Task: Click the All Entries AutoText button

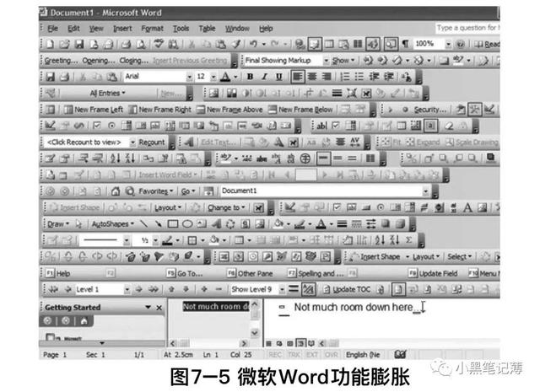Action: (107, 94)
